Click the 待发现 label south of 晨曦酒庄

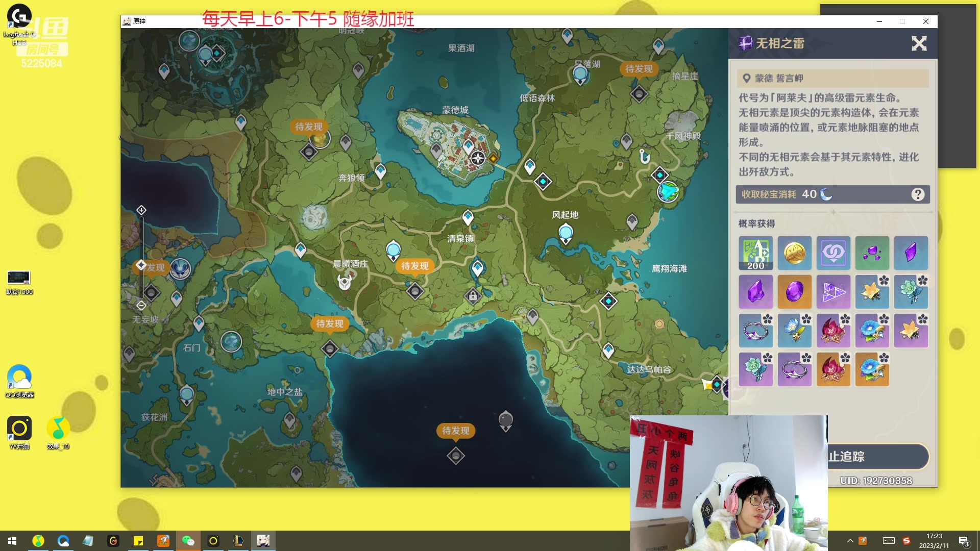pos(330,323)
